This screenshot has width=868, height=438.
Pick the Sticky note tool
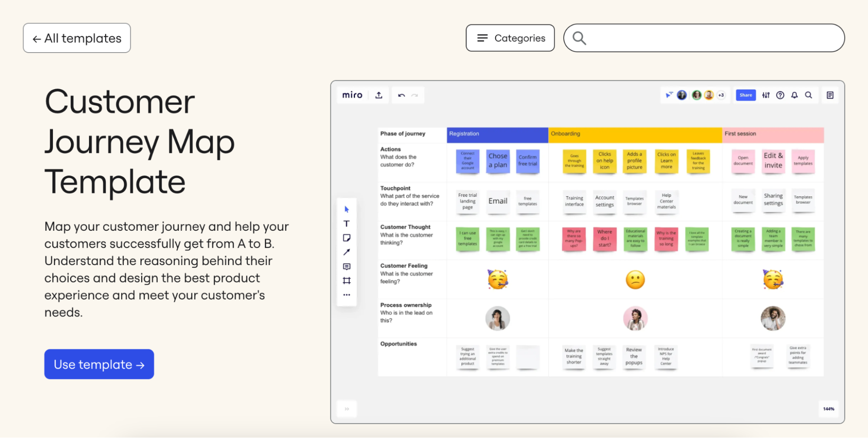pyautogui.click(x=347, y=238)
